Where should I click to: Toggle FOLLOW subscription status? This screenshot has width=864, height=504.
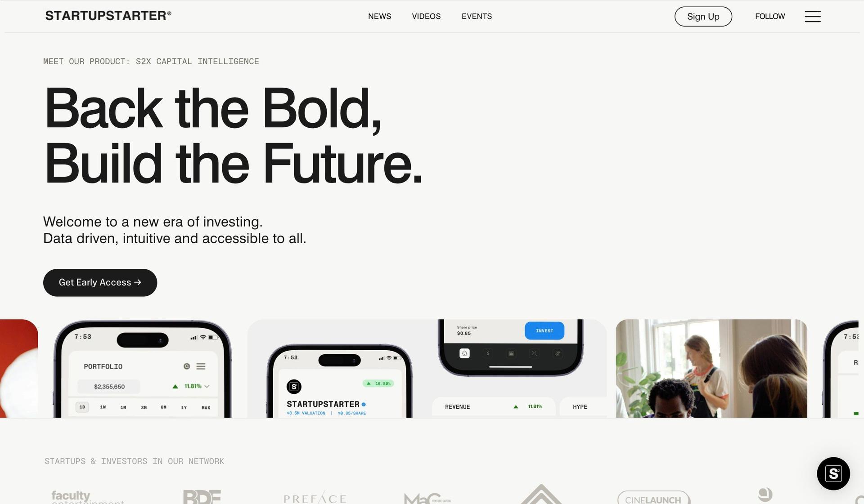[x=770, y=16]
